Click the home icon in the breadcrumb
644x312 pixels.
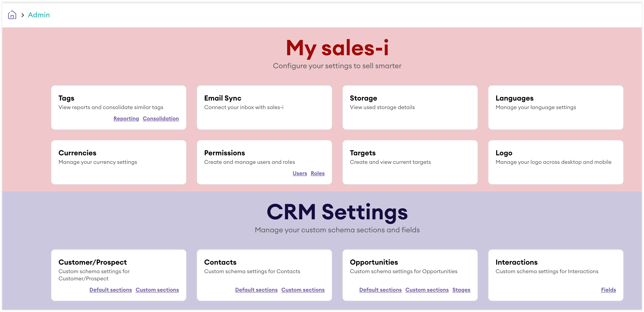[x=12, y=15]
